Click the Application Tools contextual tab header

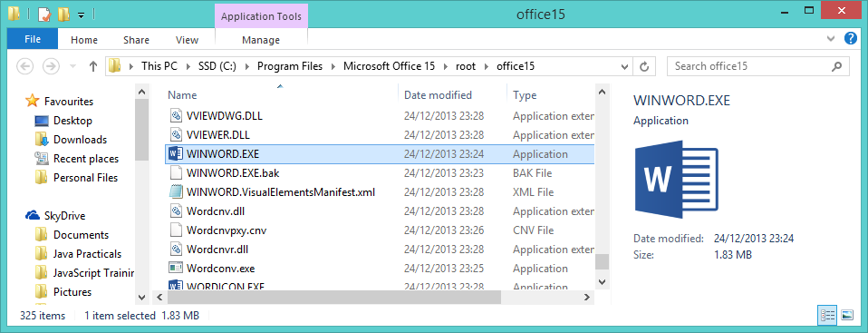261,16
